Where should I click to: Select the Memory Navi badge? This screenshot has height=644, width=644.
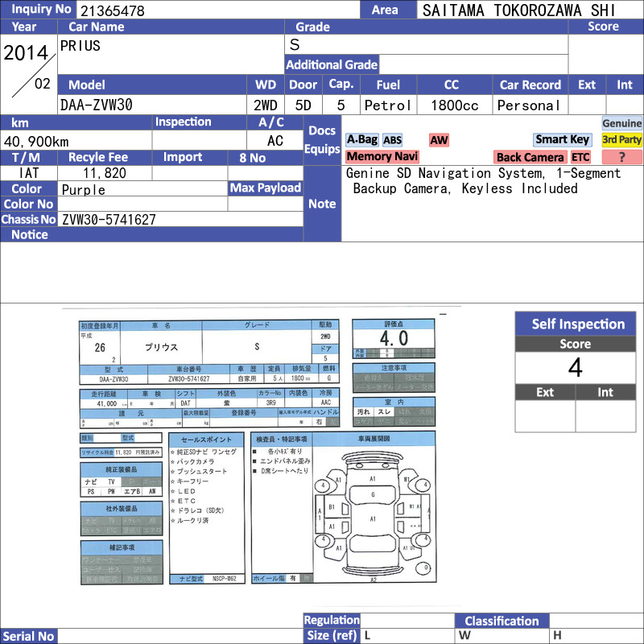pyautogui.click(x=382, y=156)
